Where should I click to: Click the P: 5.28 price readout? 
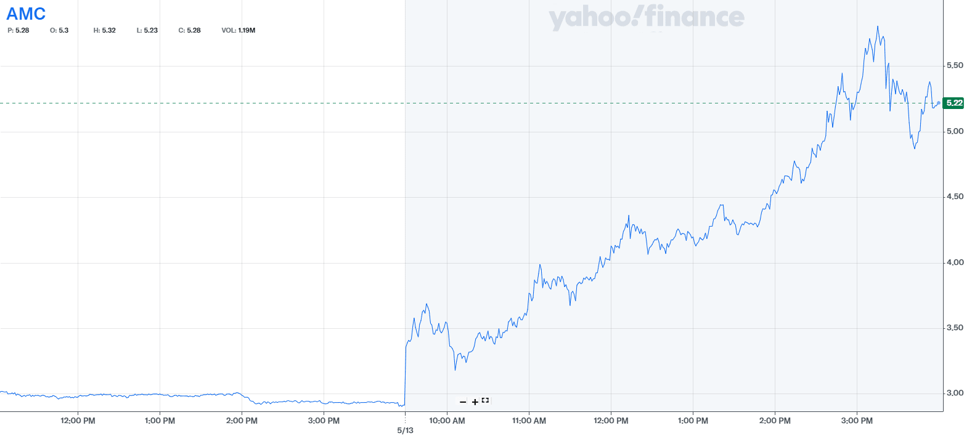[x=18, y=30]
